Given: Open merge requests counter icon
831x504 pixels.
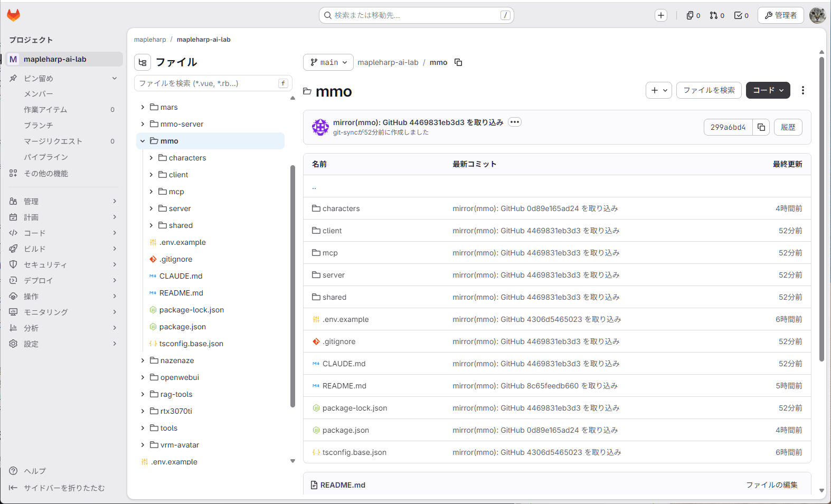Looking at the screenshot, I should tap(717, 15).
